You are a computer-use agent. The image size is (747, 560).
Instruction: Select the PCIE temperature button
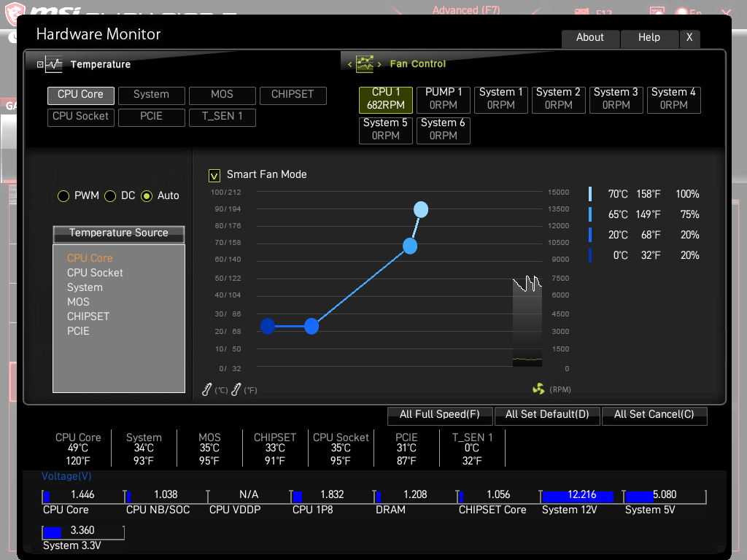151,117
